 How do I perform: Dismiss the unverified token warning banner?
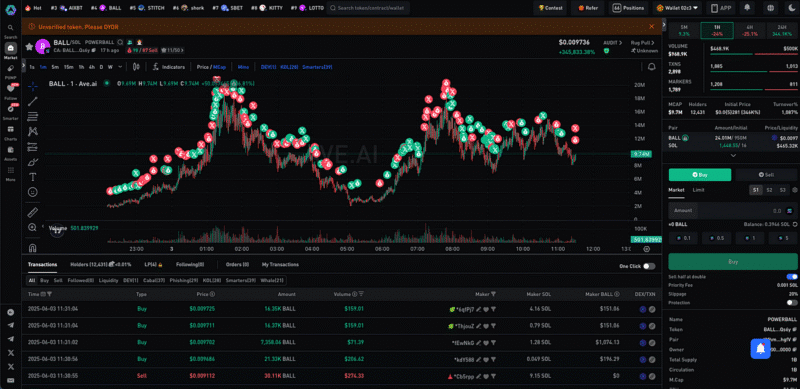[x=652, y=26]
